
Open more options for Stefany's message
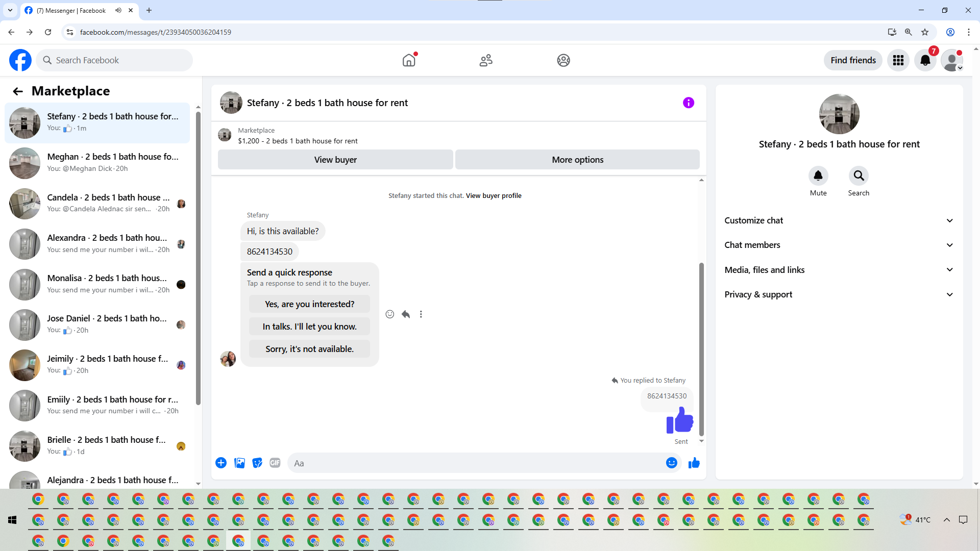click(x=421, y=314)
